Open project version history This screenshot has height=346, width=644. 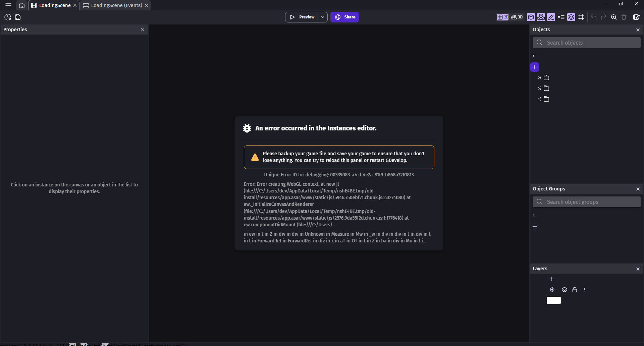[x=8, y=17]
